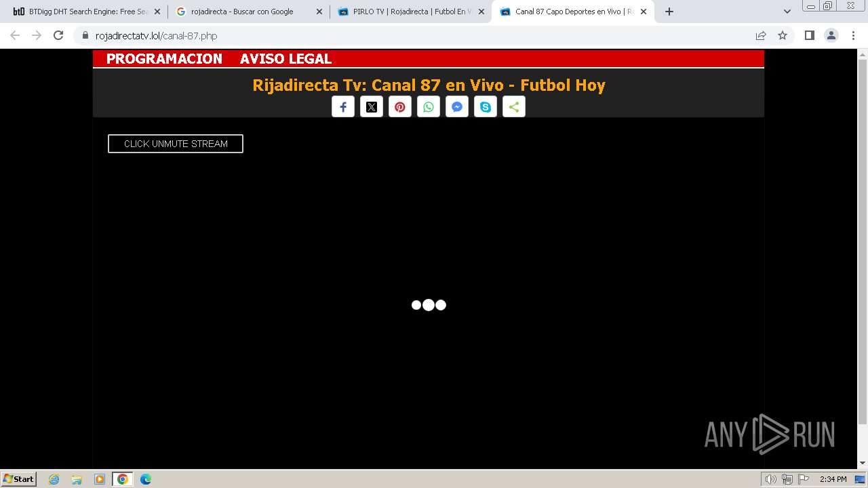Share page on Facebook
Viewport: 868px width, 488px height.
343,107
